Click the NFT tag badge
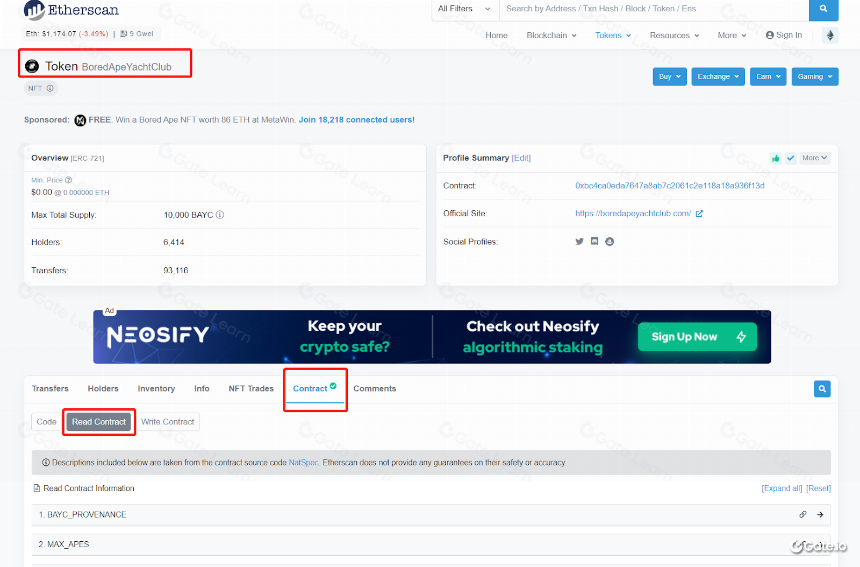Screen dimensions: 860x567 41,88
